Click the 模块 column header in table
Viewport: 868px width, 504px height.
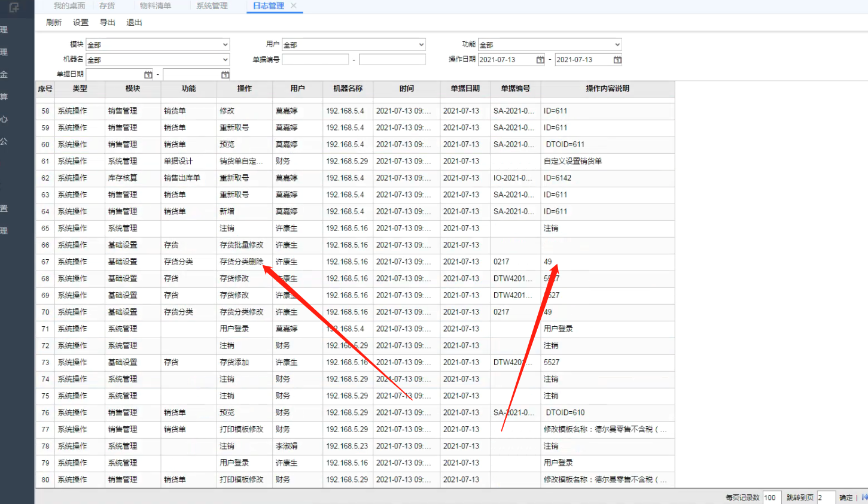[x=133, y=89]
